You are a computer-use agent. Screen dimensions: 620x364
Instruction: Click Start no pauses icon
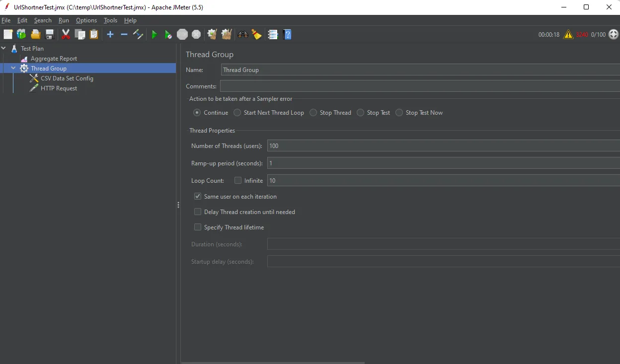[x=168, y=34]
